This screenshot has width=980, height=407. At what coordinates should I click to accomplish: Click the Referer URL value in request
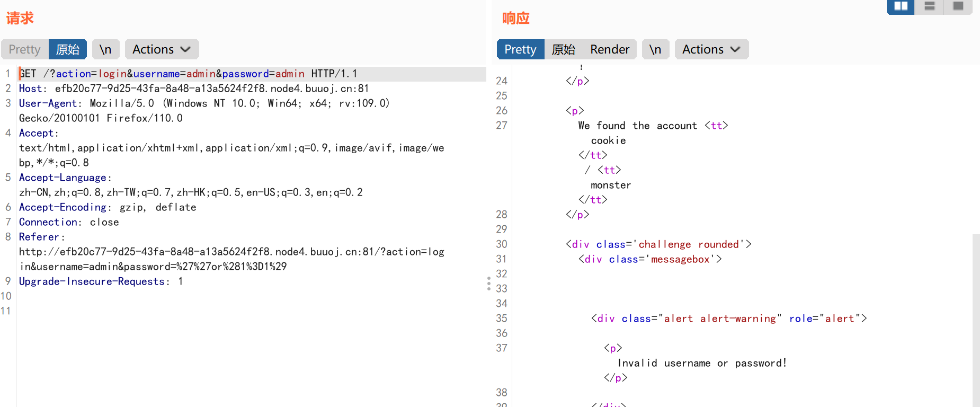point(231,252)
